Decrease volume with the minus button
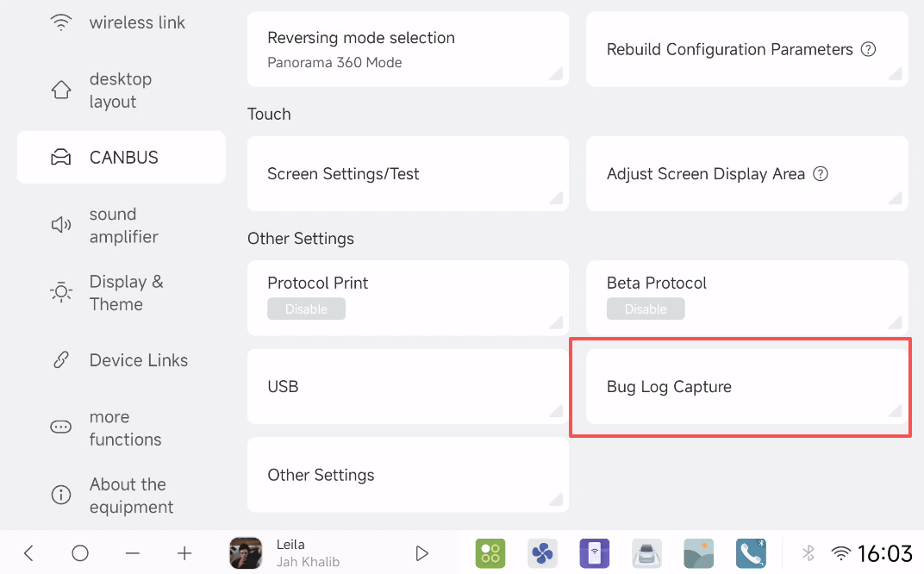This screenshot has width=924, height=574. tap(132, 553)
